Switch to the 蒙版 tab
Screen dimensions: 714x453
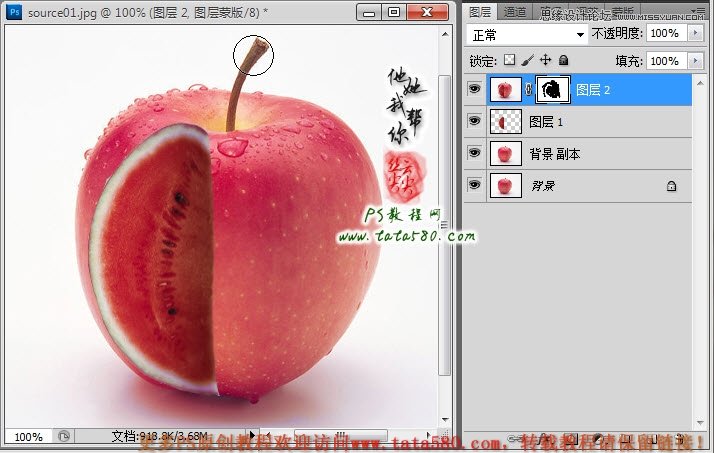coord(623,12)
